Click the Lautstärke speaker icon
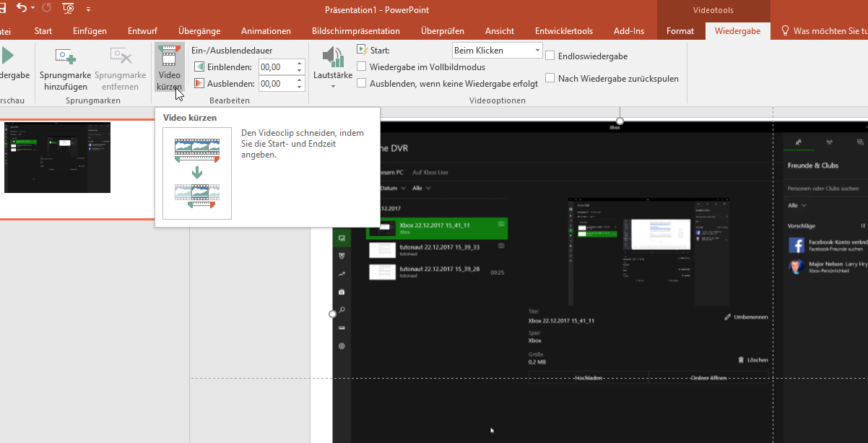This screenshot has height=443, width=868. pyautogui.click(x=333, y=56)
